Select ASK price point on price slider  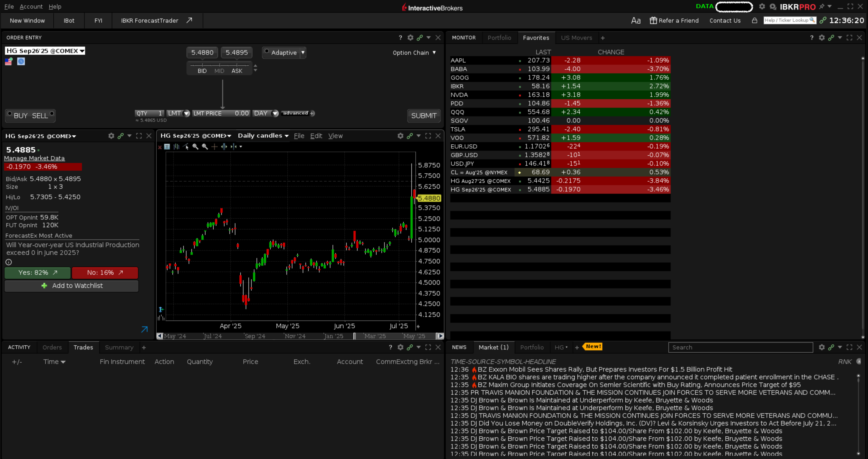pos(237,71)
